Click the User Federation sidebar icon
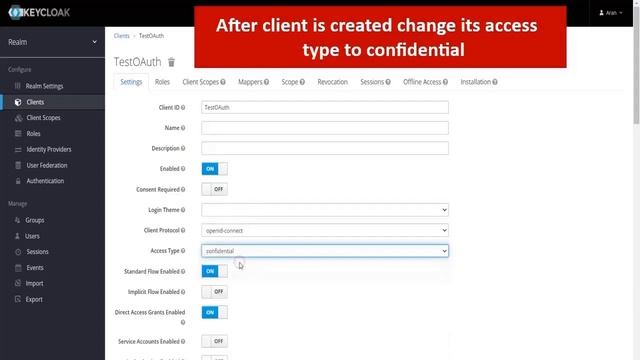The width and height of the screenshot is (640, 360). [18, 165]
